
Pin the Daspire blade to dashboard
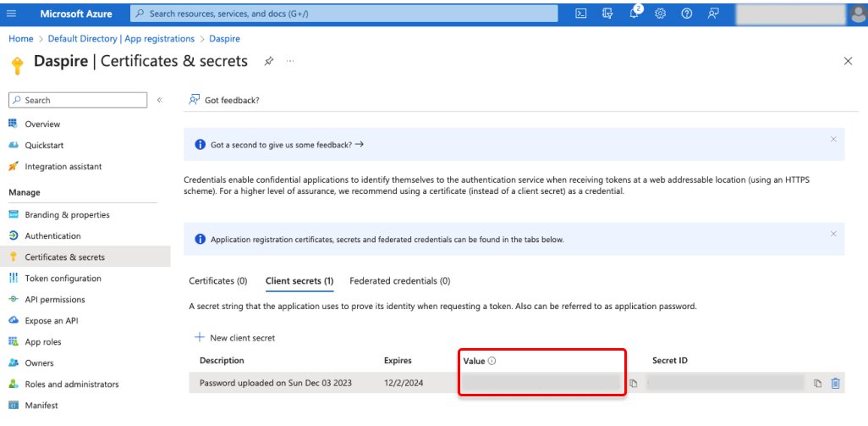coord(268,62)
